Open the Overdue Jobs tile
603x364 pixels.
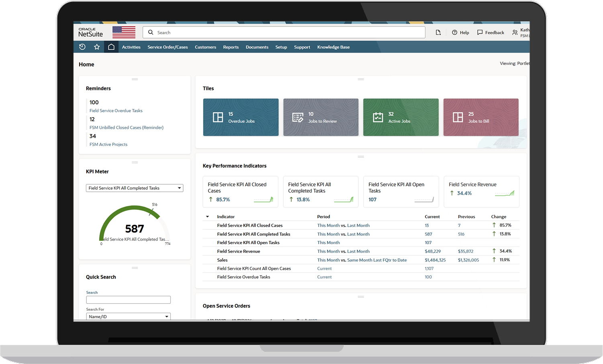point(240,117)
